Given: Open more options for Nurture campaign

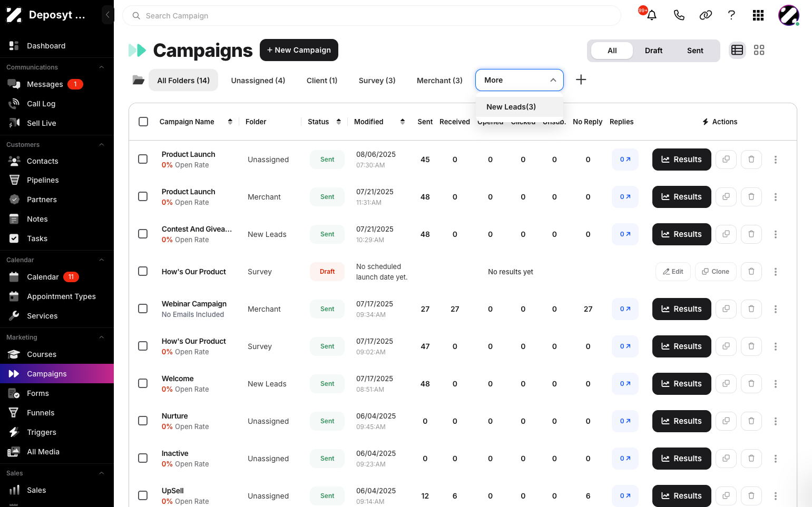Looking at the screenshot, I should coord(776,421).
